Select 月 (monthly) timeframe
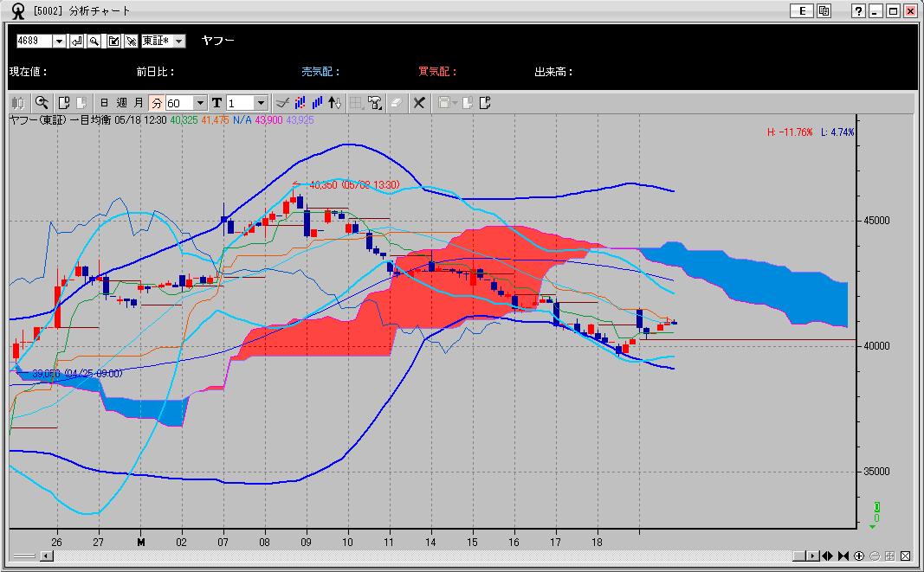Viewport: 924px width, 572px height. (x=139, y=103)
